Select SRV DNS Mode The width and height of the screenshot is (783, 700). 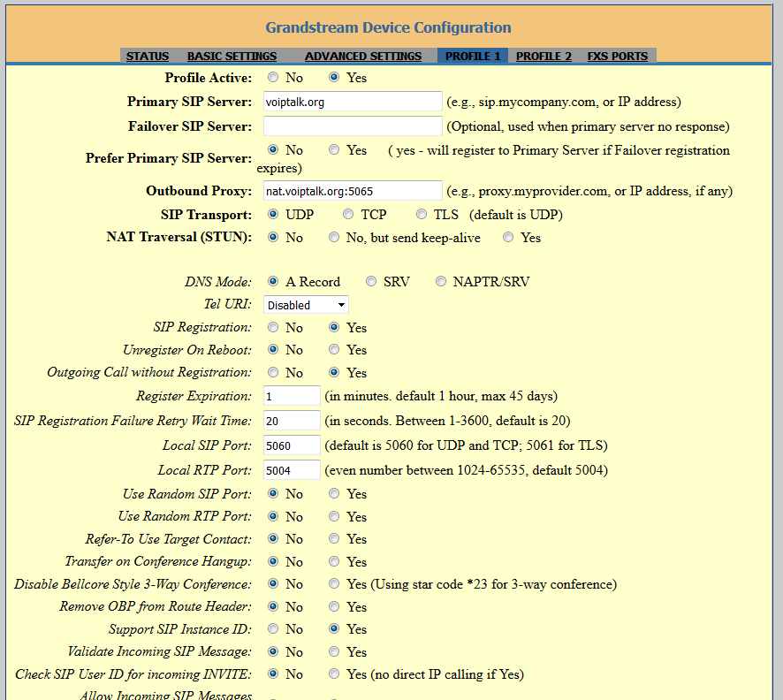[x=371, y=281]
